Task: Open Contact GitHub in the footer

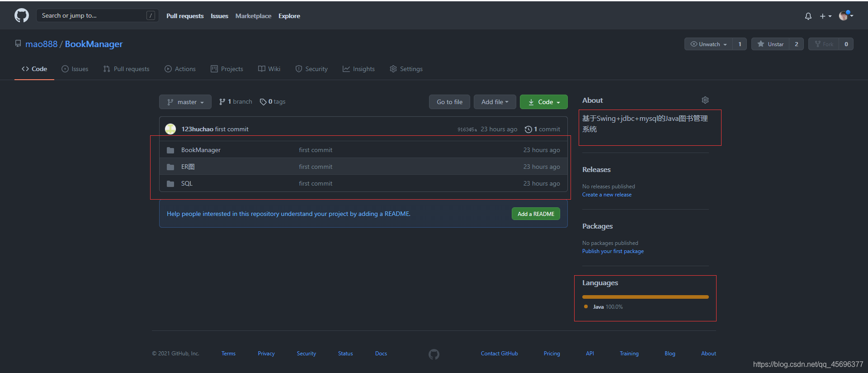Action: tap(500, 354)
